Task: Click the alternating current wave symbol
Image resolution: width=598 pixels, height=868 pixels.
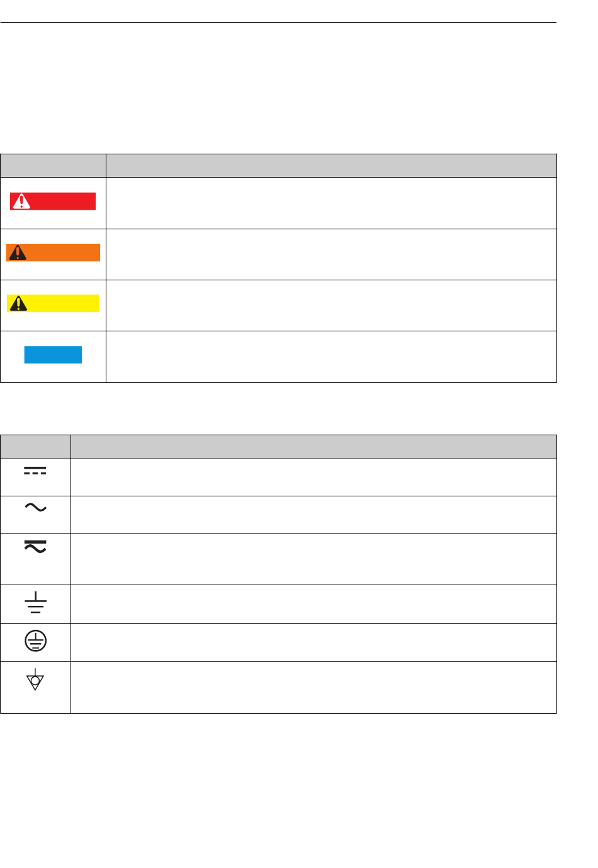Action: point(35,508)
